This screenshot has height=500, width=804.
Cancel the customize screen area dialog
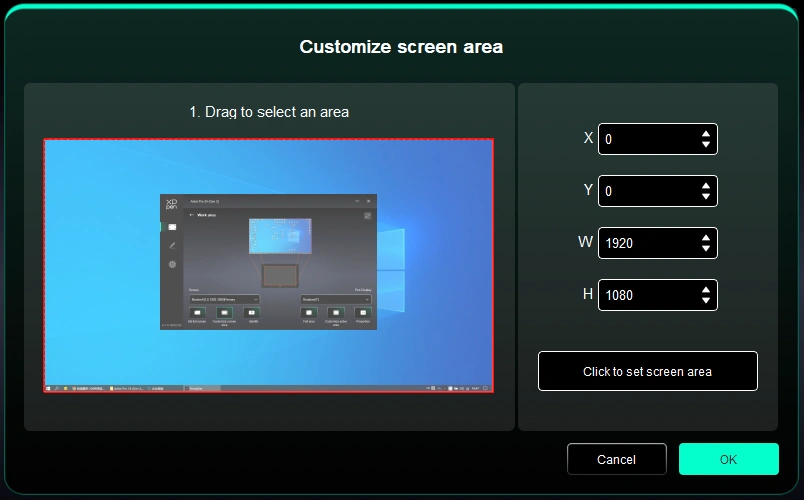(616, 459)
